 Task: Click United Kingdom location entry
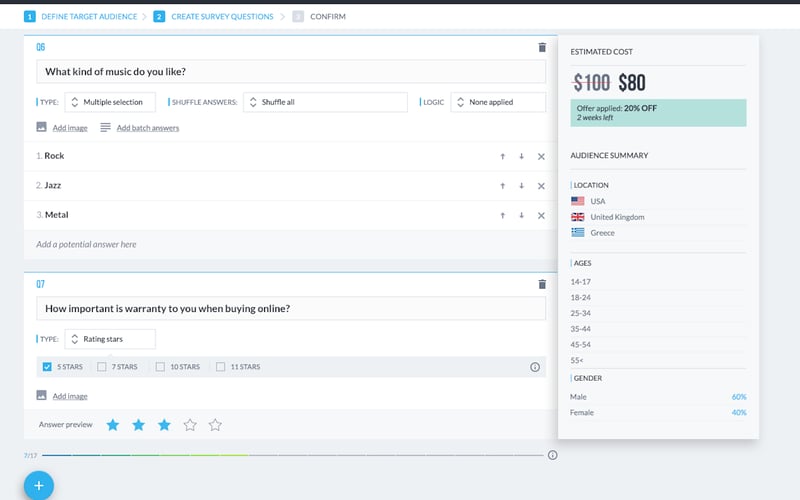617,217
